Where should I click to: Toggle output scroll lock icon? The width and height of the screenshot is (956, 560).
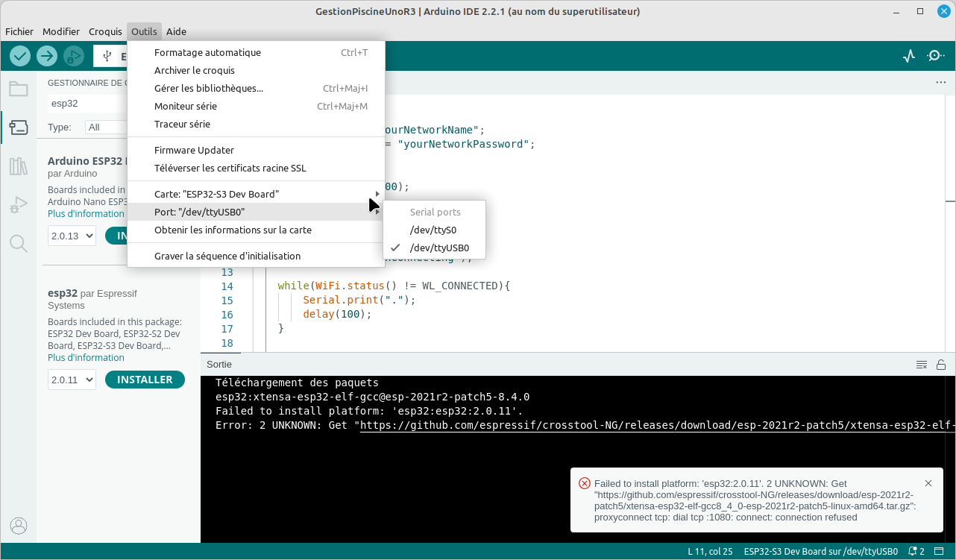pyautogui.click(x=941, y=365)
